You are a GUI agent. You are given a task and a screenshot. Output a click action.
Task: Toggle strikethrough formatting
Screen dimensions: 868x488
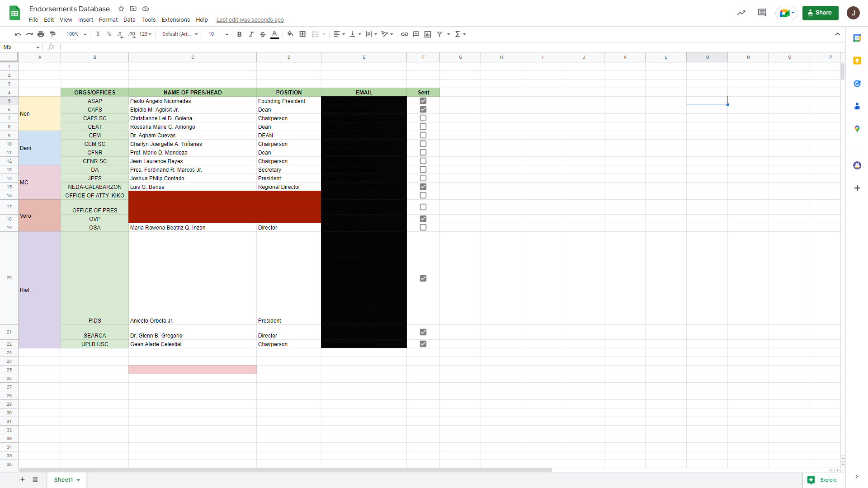pyautogui.click(x=263, y=34)
